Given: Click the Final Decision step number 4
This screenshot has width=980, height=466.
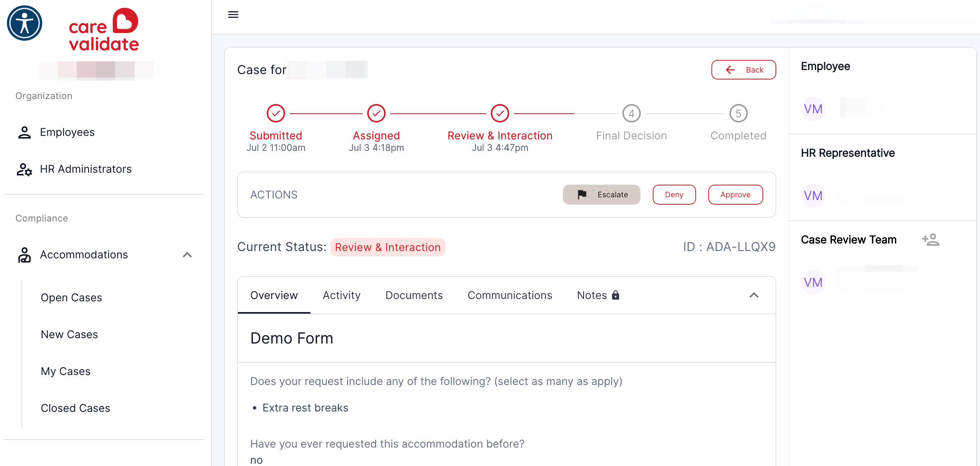Looking at the screenshot, I should 632,113.
